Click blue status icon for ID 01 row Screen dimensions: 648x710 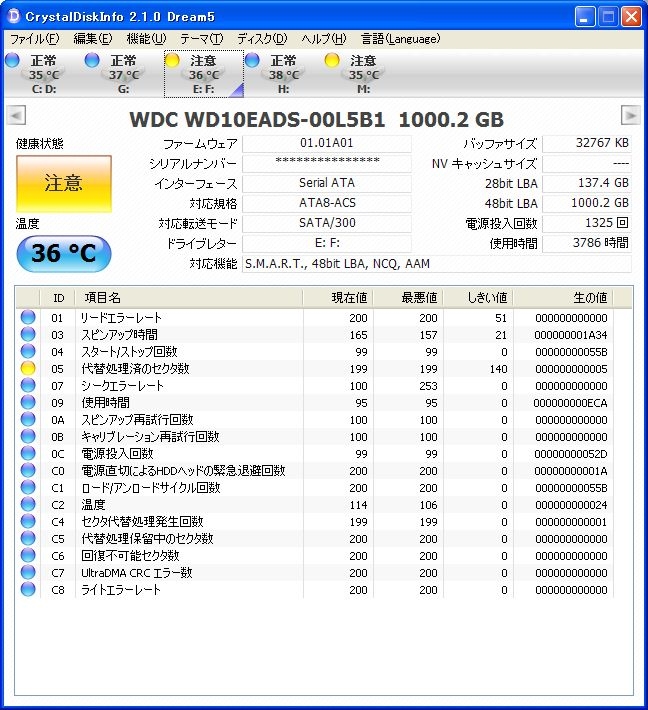click(28, 317)
